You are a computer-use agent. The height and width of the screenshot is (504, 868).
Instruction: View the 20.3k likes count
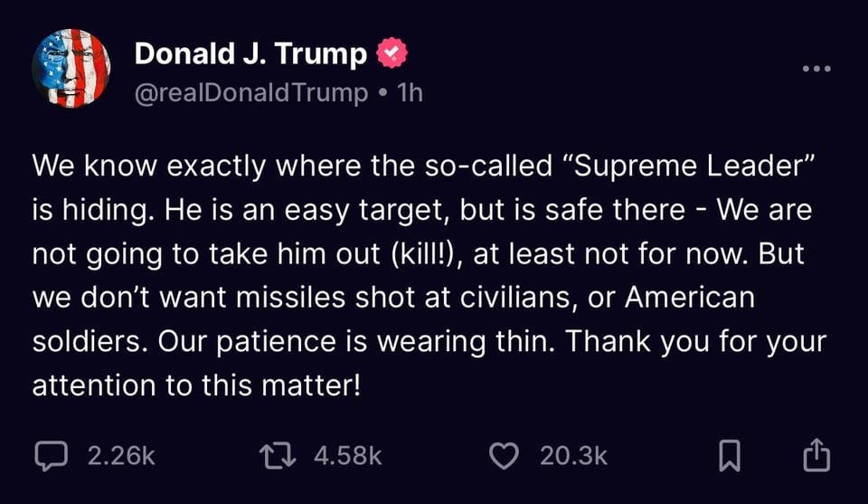573,455
